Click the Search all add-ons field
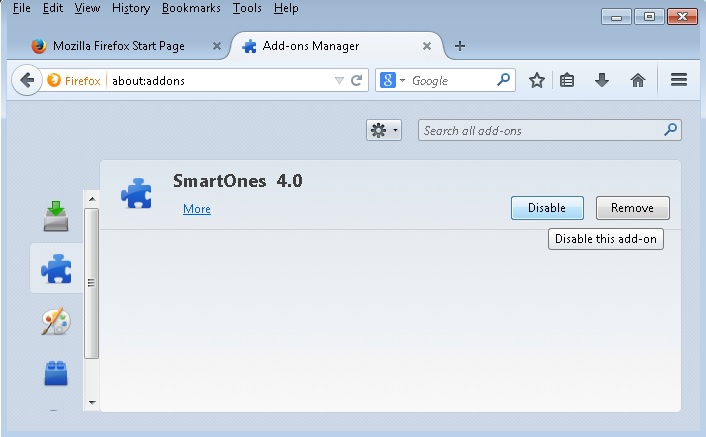Viewport: 706px width, 437px height. (549, 131)
